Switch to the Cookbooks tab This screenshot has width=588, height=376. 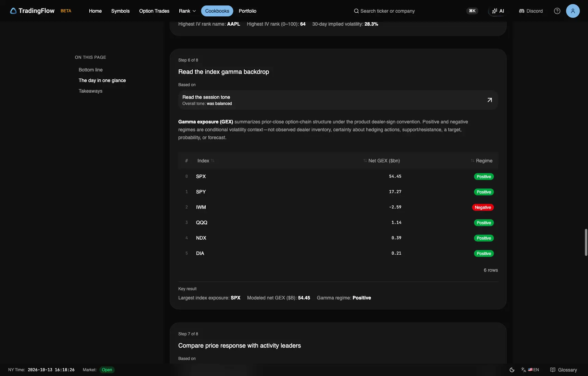point(217,11)
